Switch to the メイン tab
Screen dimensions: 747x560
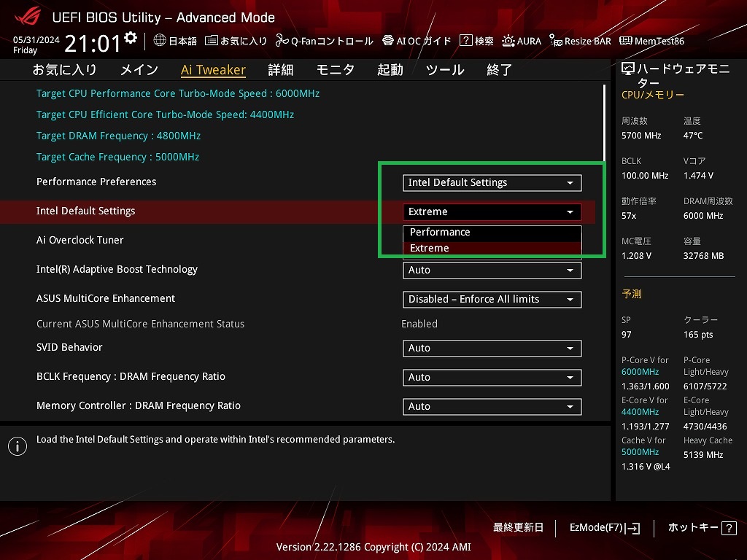(139, 70)
